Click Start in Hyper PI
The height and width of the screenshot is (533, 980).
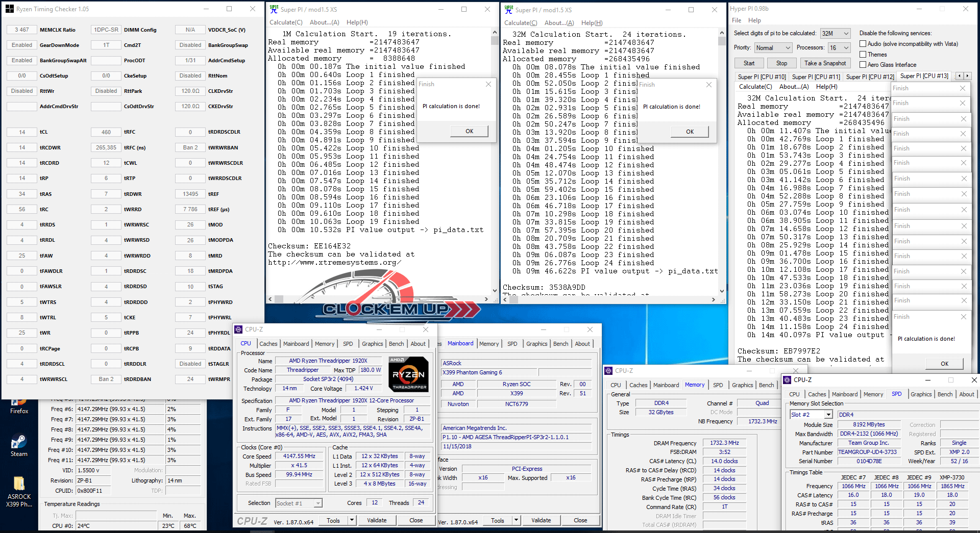pos(749,63)
